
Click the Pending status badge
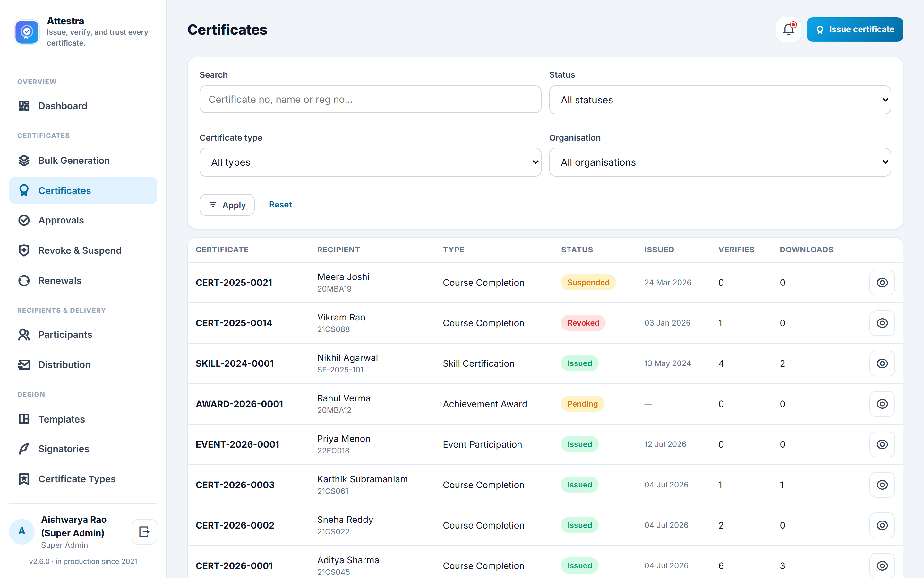[582, 404]
